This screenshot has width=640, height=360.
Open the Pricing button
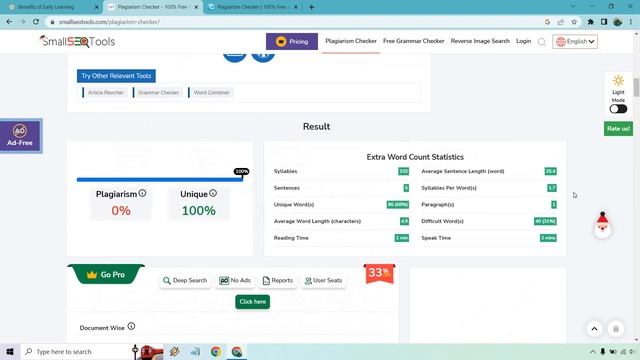click(292, 41)
